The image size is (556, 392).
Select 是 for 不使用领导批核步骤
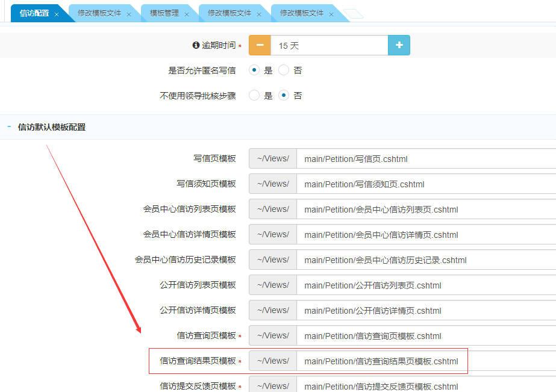click(254, 96)
